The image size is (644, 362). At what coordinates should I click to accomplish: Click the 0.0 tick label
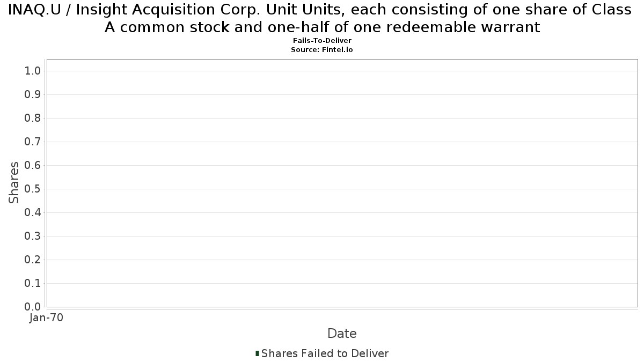[x=33, y=307]
